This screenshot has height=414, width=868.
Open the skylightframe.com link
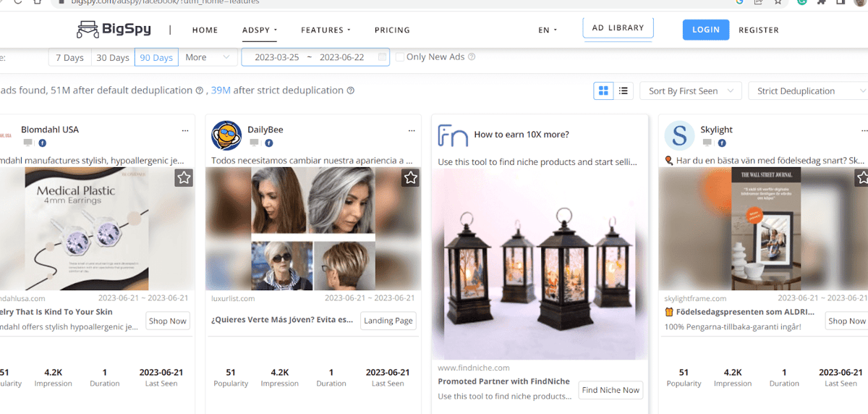tap(695, 298)
